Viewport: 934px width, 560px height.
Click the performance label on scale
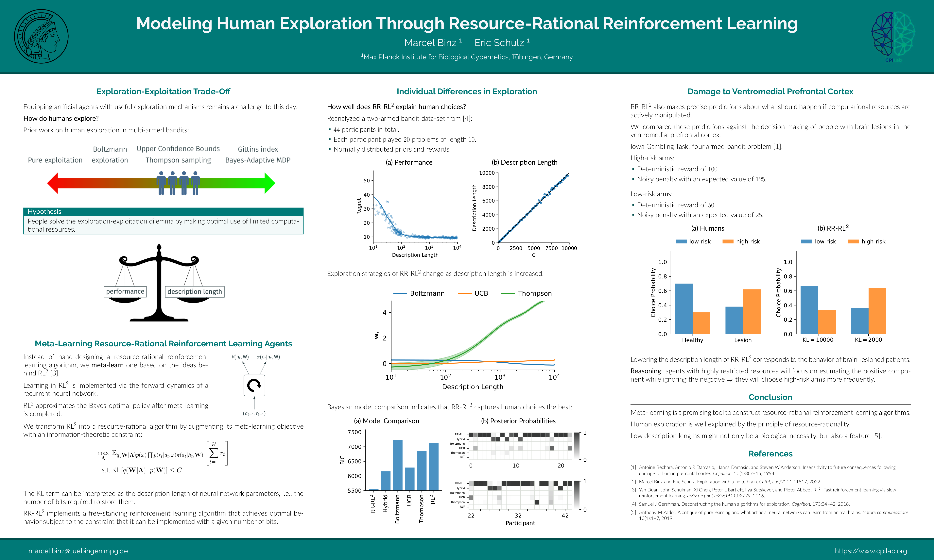125,291
